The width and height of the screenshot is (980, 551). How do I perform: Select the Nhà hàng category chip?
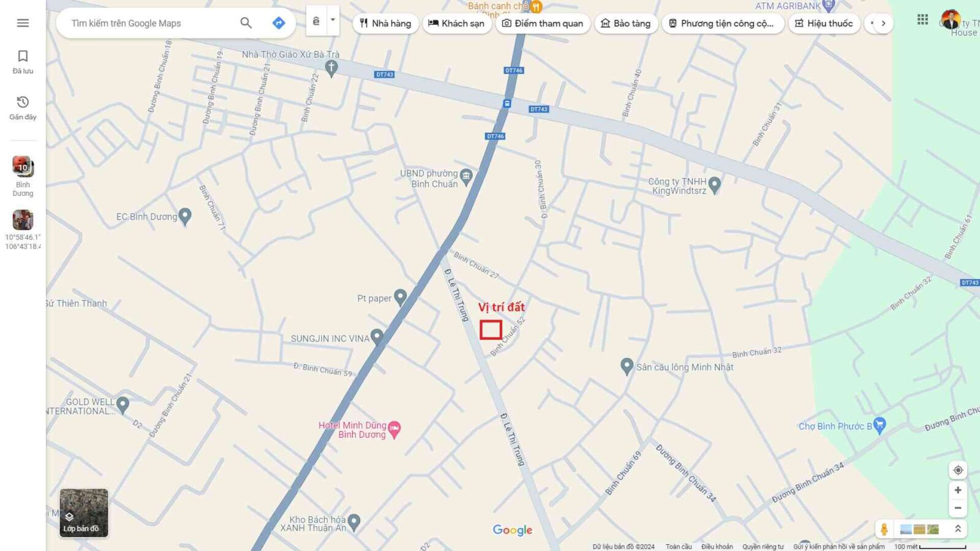tap(385, 23)
